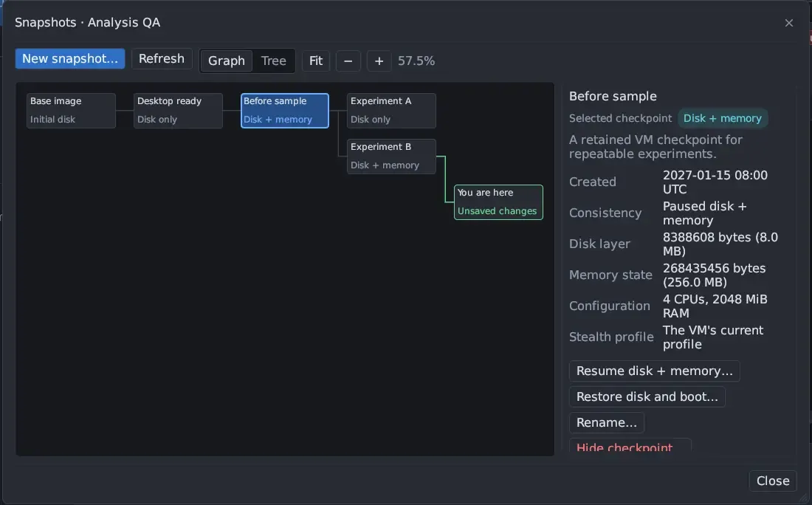The width and height of the screenshot is (812, 505).
Task: Refresh the snapshot list
Action: coord(162,59)
